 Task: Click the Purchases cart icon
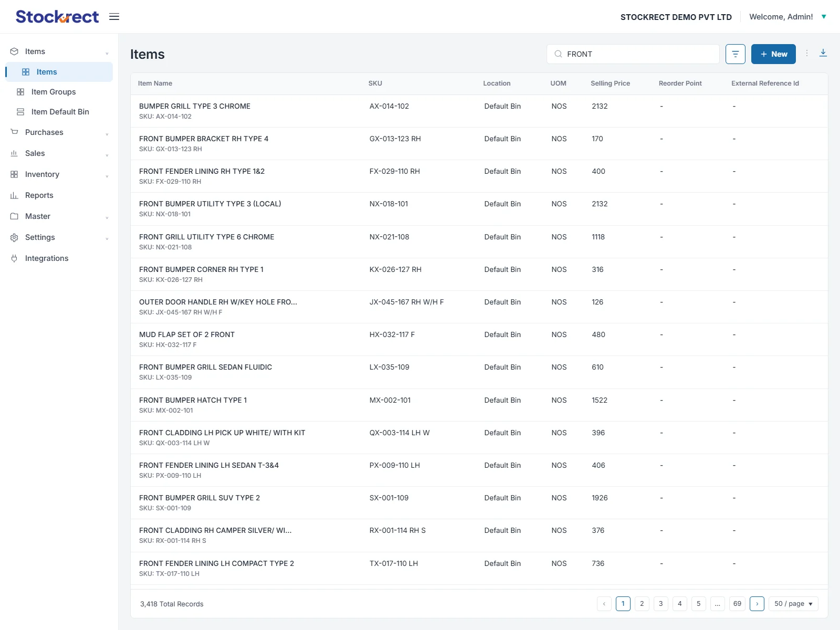click(x=14, y=132)
